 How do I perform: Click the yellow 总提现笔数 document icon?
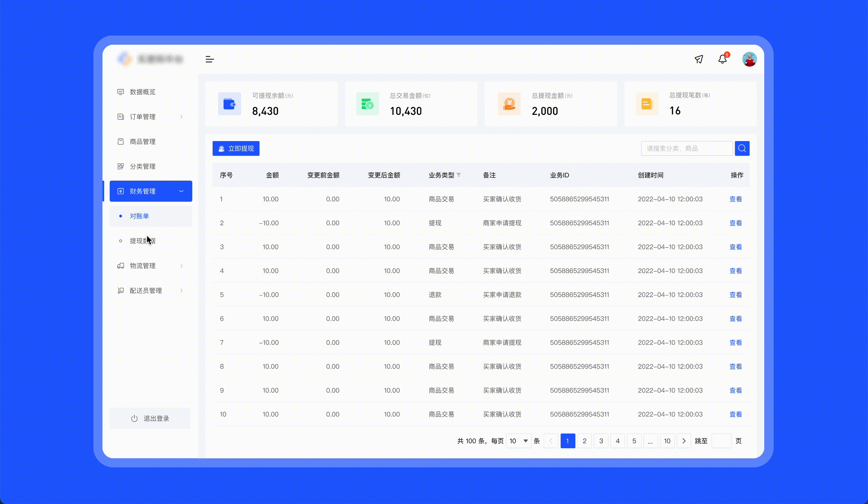coord(647,104)
